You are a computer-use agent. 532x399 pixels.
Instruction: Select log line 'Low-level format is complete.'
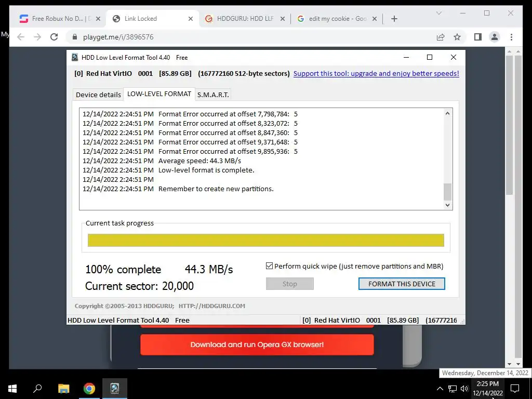tap(206, 170)
